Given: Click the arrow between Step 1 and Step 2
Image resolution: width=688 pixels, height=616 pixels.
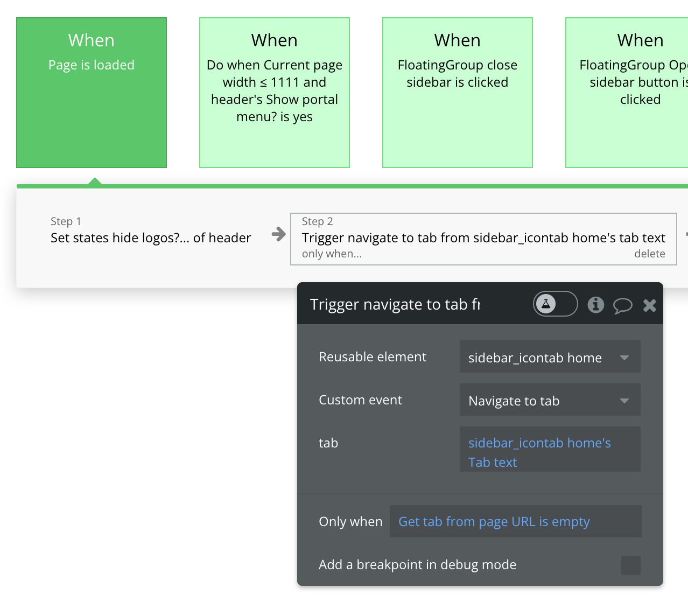Looking at the screenshot, I should [278, 234].
